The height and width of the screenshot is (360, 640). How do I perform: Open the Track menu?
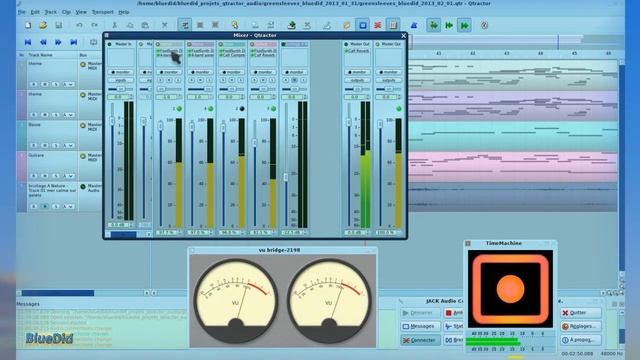[x=51, y=12]
